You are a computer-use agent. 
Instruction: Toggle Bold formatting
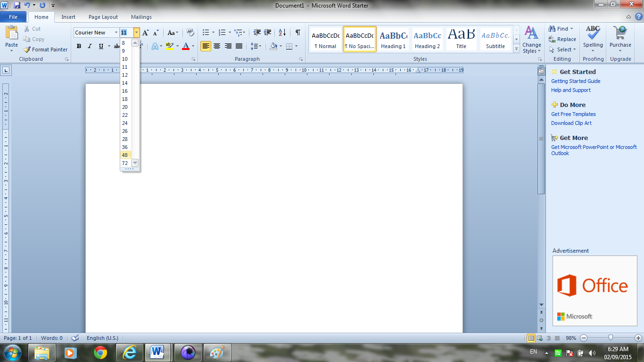(79, 46)
